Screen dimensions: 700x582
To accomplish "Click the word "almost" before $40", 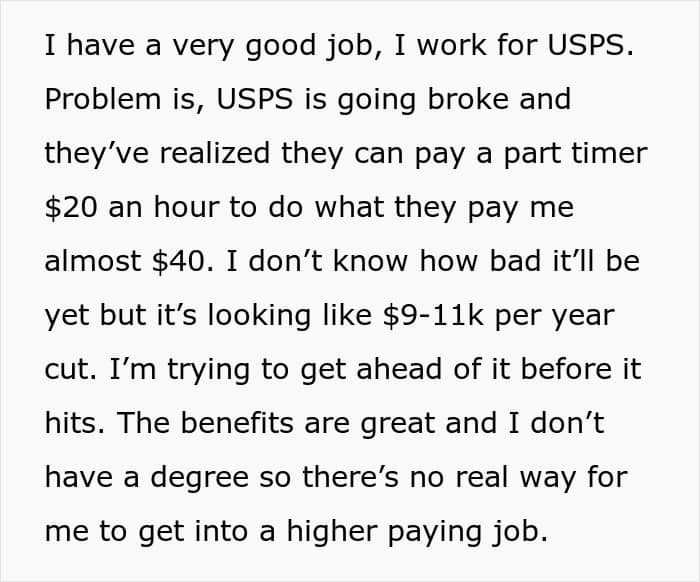I will [x=93, y=262].
